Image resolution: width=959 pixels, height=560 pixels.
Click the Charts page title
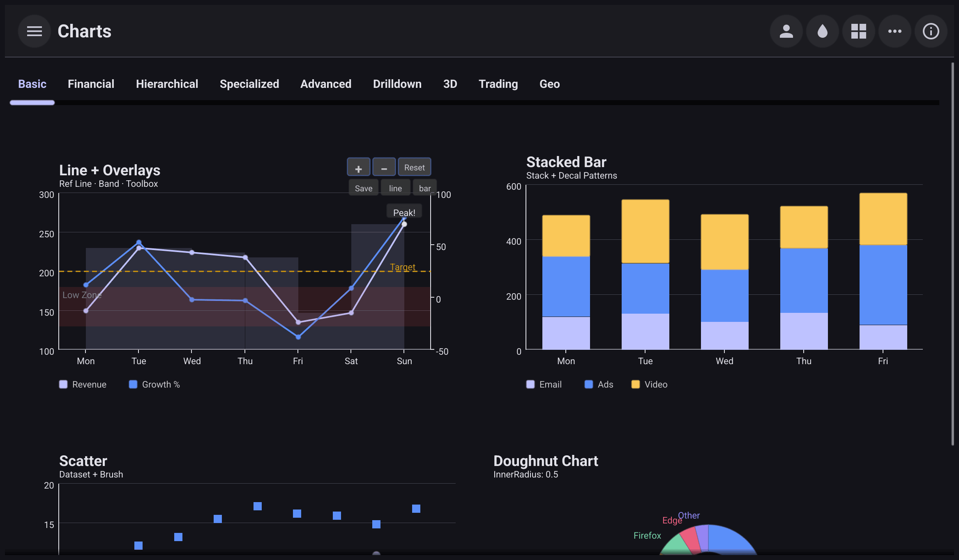tap(85, 31)
